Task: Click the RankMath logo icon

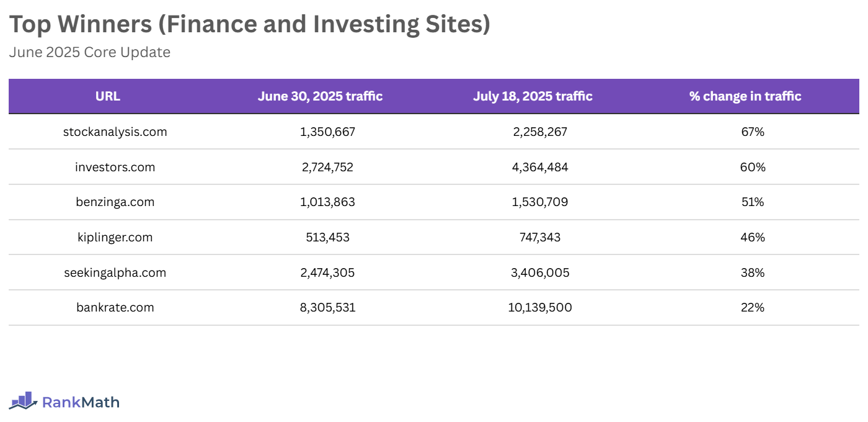Action: coord(23,402)
